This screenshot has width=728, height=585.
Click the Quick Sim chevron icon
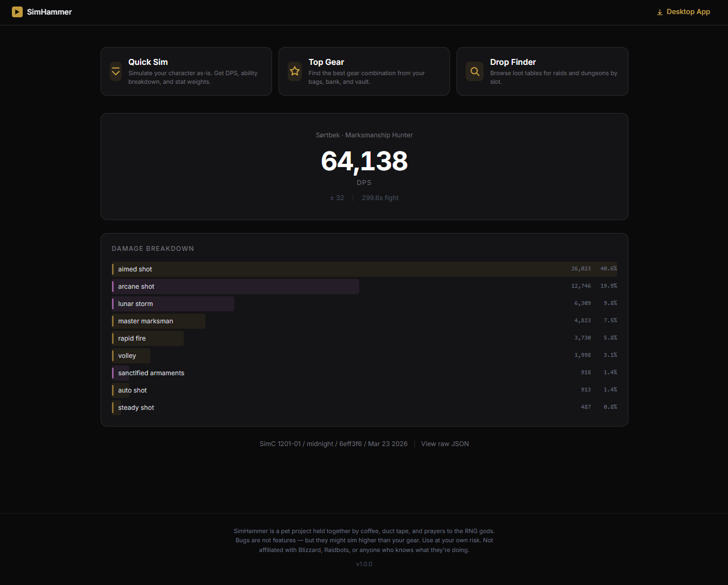(x=116, y=71)
